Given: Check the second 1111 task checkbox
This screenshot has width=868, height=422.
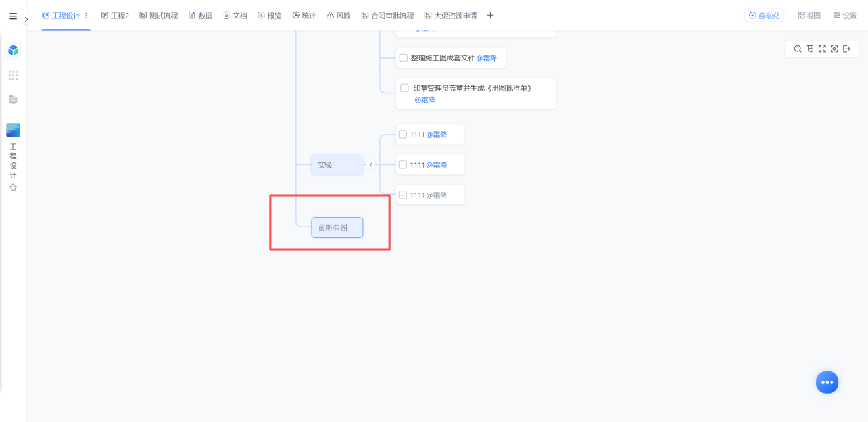Looking at the screenshot, I should pos(403,165).
